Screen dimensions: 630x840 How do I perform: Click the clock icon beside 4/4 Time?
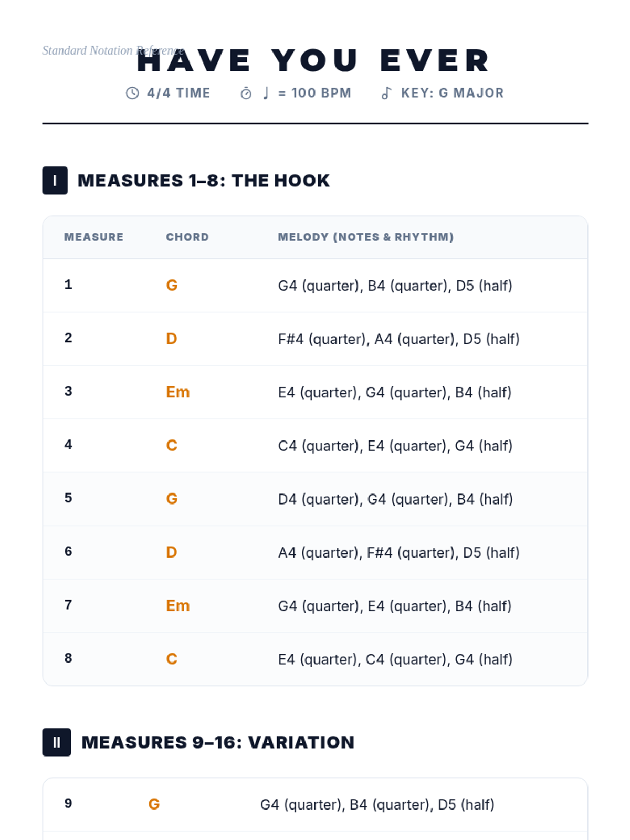[132, 93]
